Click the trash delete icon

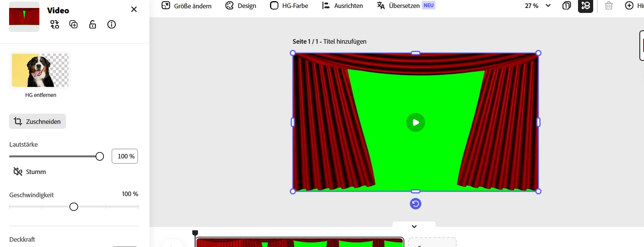[609, 6]
